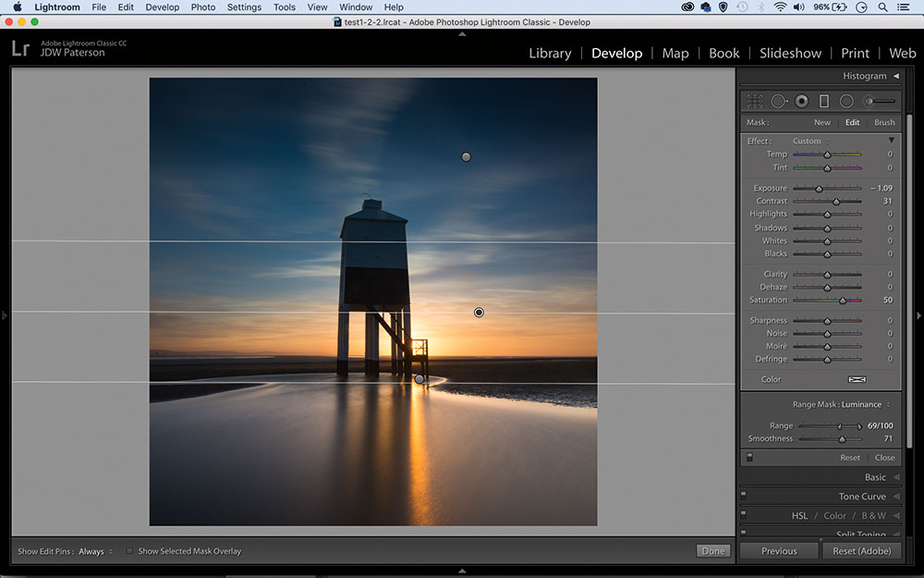Open the Settings menu

tap(244, 7)
